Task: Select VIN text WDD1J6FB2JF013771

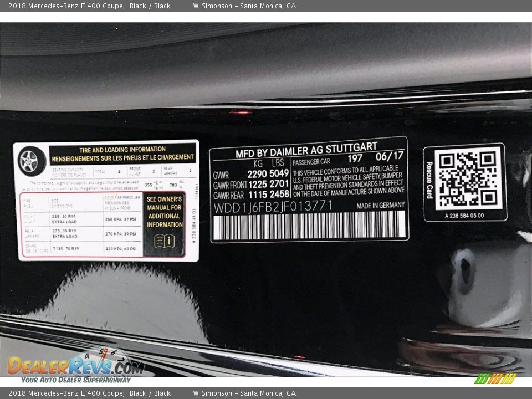Action: coord(273,206)
